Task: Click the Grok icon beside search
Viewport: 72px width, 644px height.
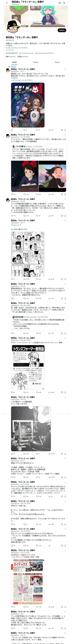Action: click(x=60, y=3)
